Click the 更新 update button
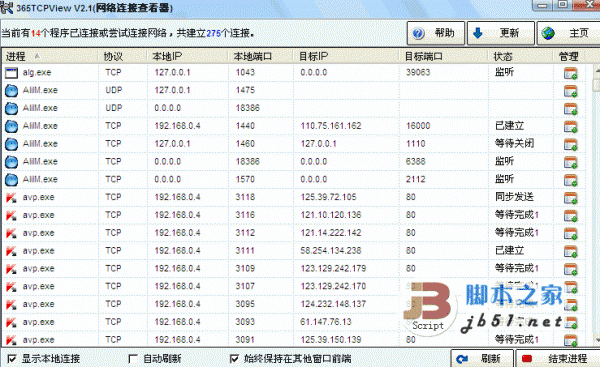 pos(501,33)
